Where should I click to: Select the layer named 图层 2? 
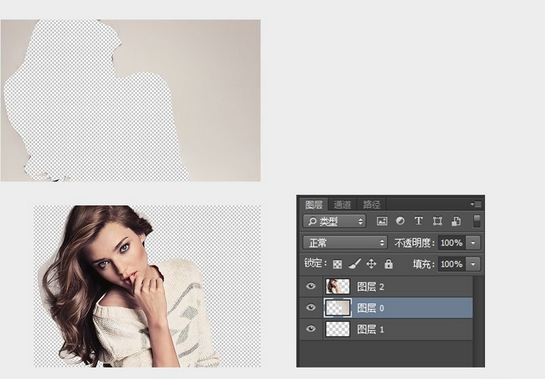point(386,286)
